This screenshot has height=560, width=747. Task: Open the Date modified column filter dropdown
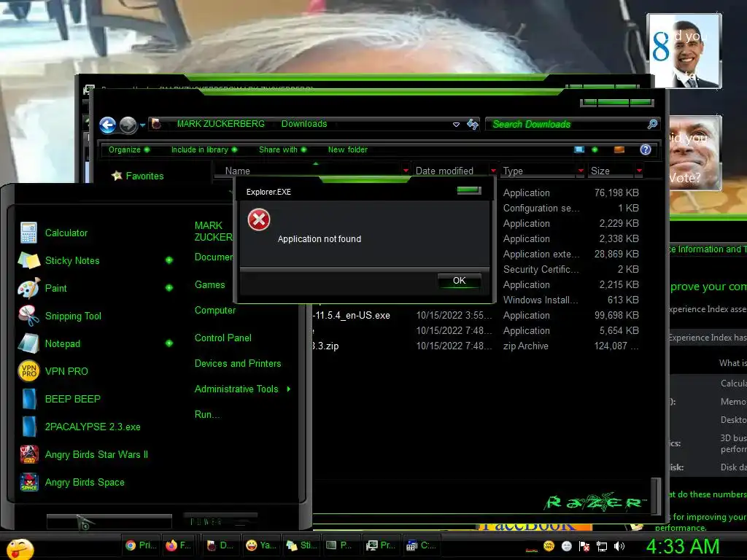(493, 171)
